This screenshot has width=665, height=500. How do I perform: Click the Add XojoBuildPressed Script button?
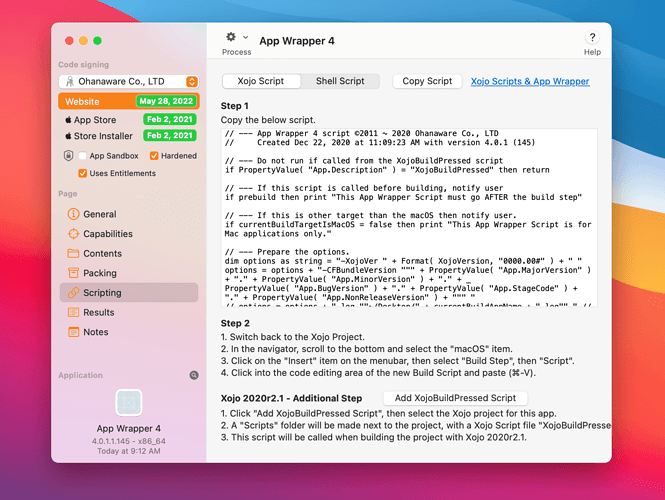(x=455, y=398)
